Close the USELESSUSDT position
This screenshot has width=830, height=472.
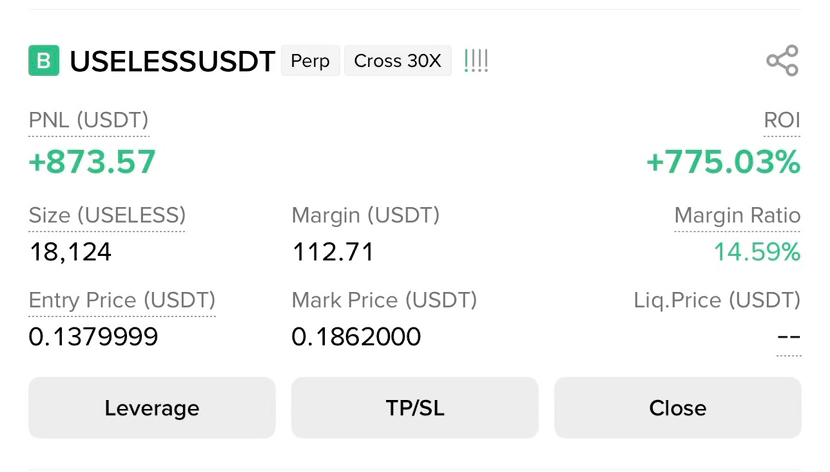[x=678, y=407]
